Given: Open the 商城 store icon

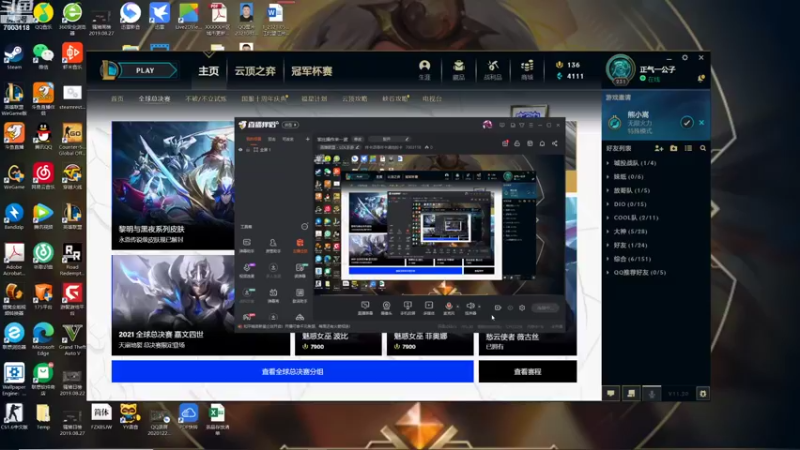Looking at the screenshot, I should [x=527, y=70].
